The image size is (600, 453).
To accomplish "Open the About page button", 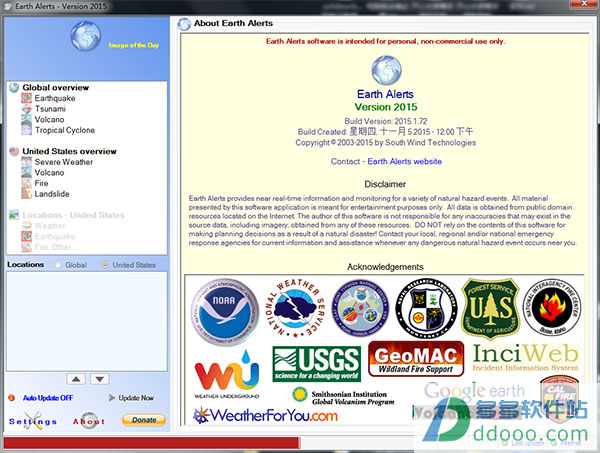I will pos(89,421).
